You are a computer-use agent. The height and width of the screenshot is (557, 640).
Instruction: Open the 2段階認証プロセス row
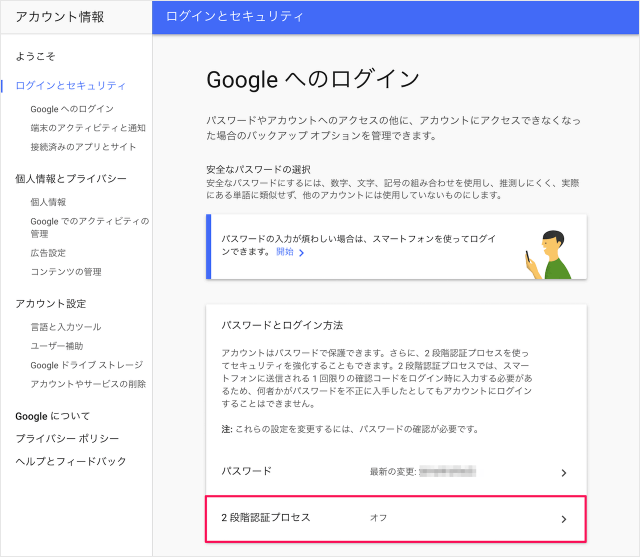(x=395, y=518)
